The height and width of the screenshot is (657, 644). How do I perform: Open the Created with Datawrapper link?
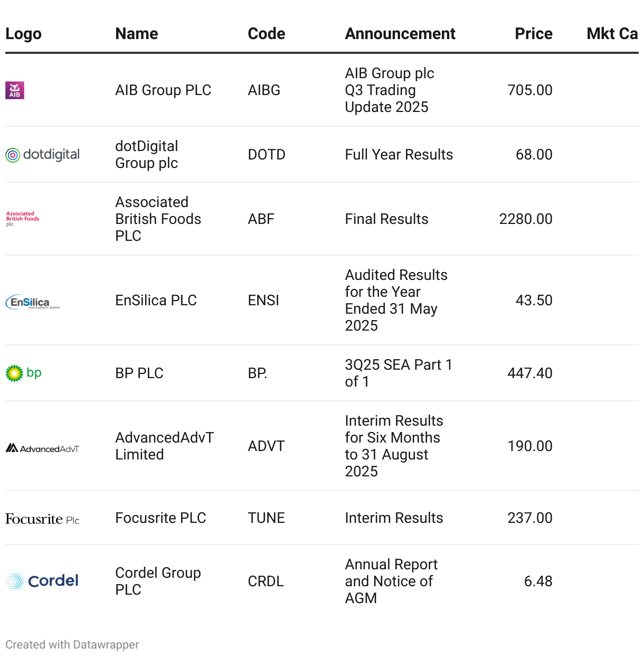tap(72, 645)
